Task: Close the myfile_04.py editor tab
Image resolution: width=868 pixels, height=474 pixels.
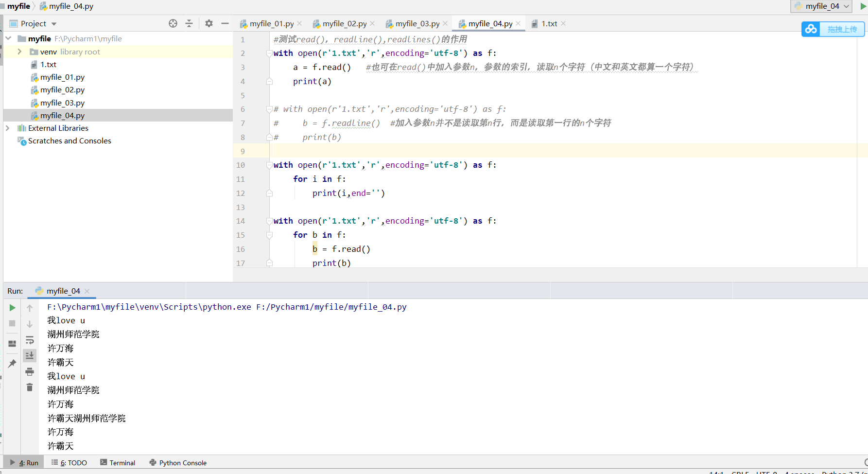Action: [518, 23]
